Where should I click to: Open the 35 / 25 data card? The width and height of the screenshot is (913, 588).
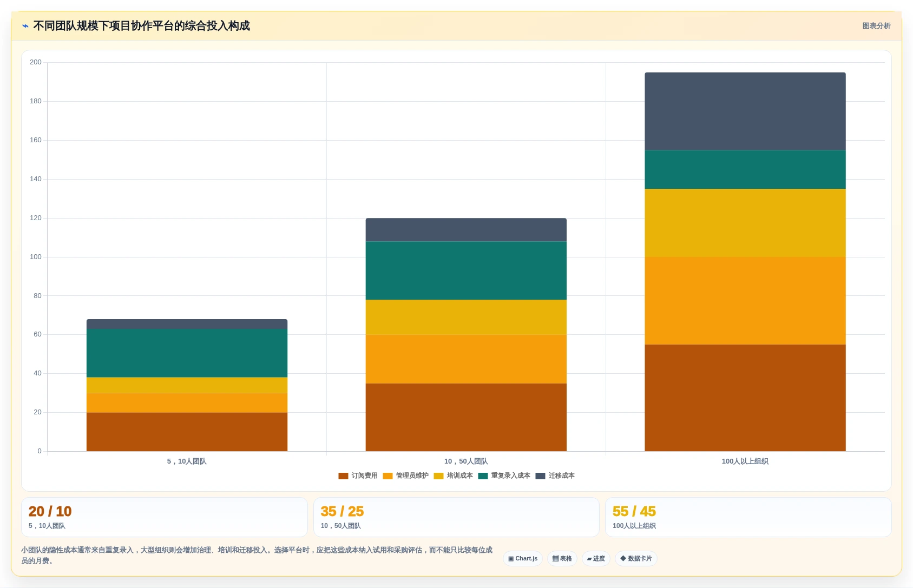pos(456,517)
